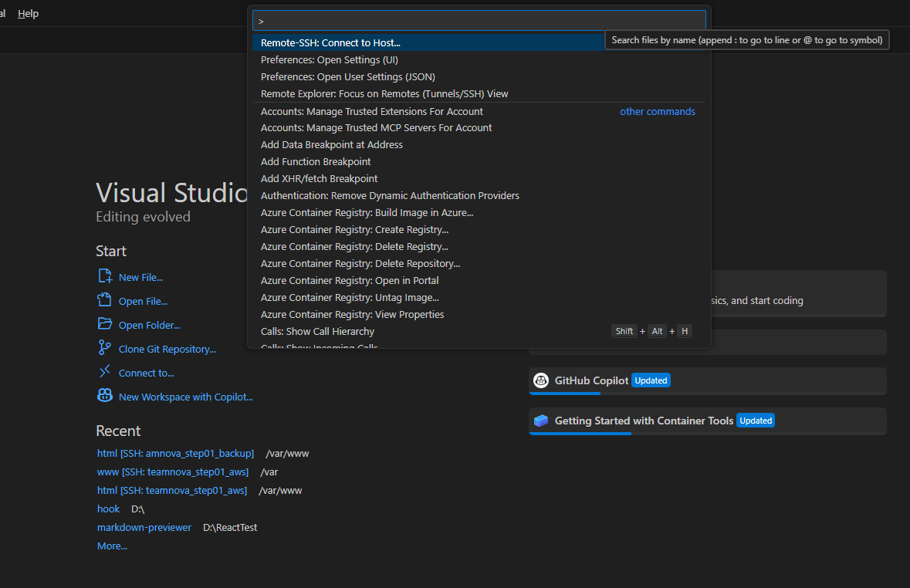Select Accounts: Manage Trusted Extensions For Account
The width and height of the screenshot is (910, 588).
pyautogui.click(x=479, y=111)
